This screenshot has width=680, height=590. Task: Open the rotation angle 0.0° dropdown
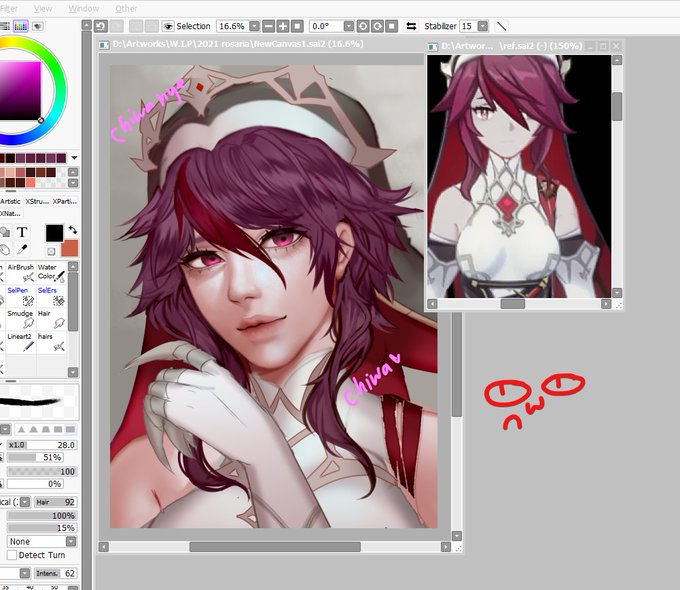349,26
